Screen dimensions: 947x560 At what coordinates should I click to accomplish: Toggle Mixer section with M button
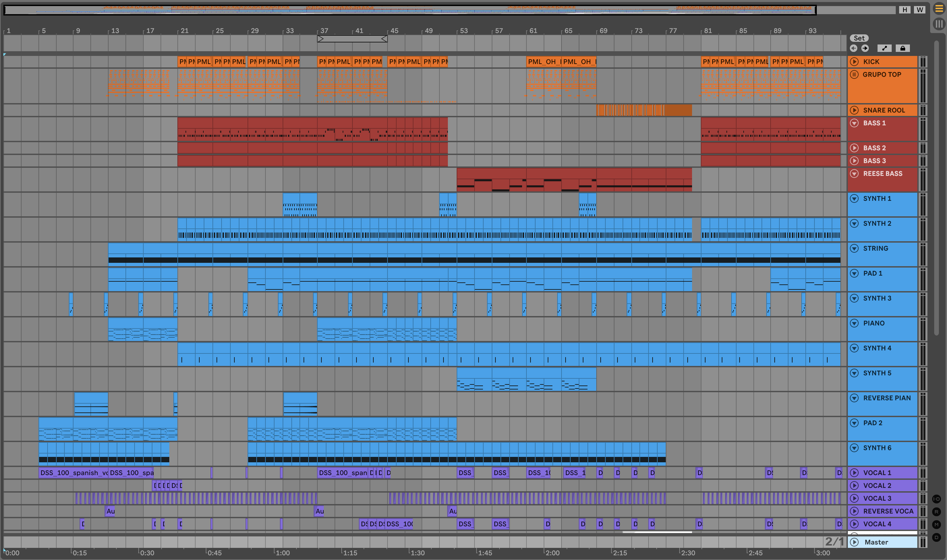point(937,525)
